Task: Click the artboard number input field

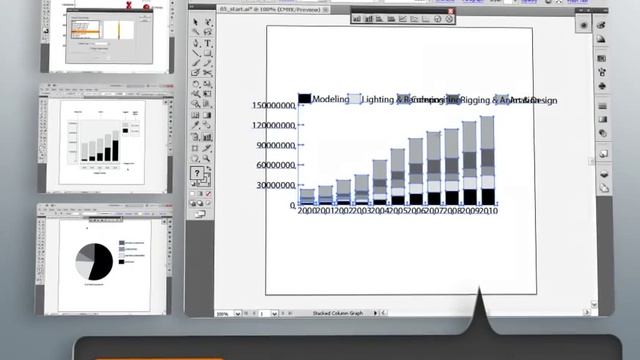Action: (x=264, y=314)
